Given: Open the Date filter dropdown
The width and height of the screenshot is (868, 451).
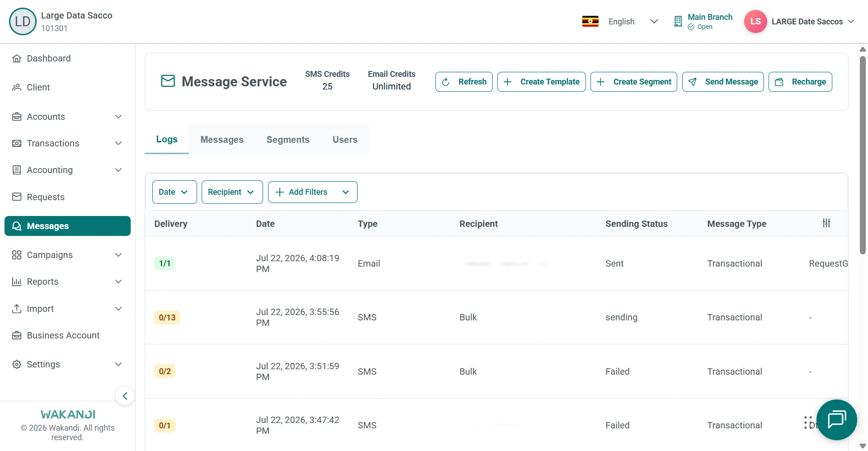Looking at the screenshot, I should tap(175, 192).
